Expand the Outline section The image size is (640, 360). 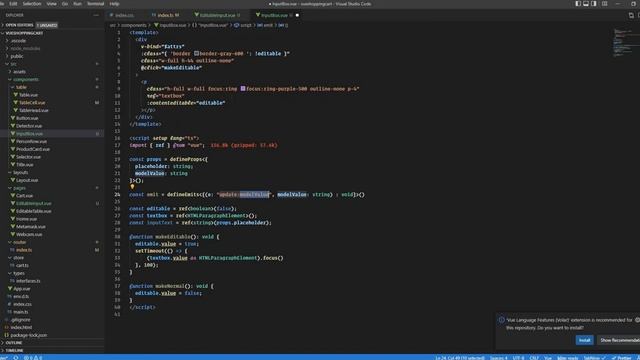coord(14,343)
